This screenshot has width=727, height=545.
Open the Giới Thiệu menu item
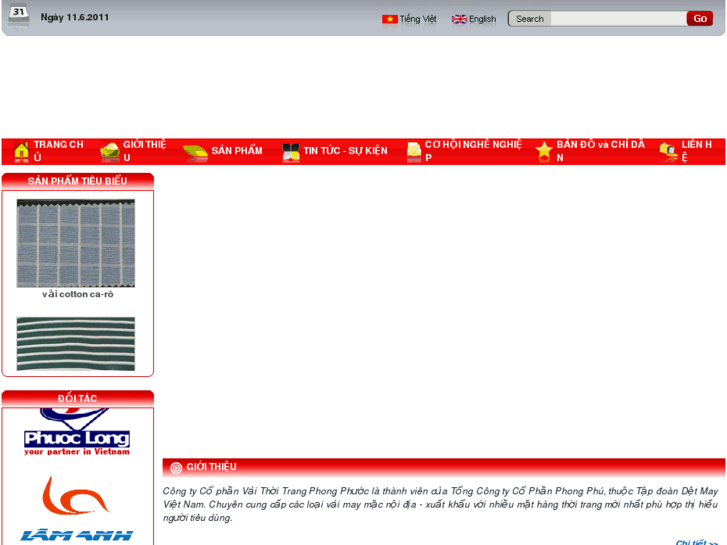pyautogui.click(x=145, y=151)
